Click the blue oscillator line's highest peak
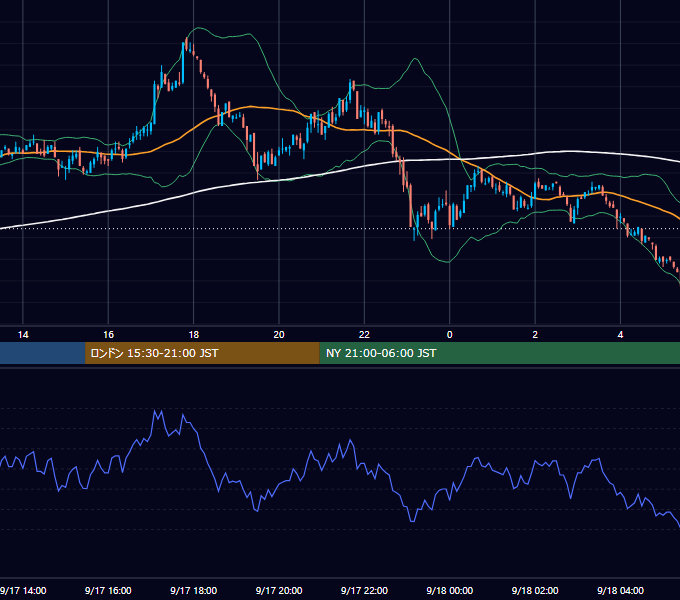 coord(155,411)
